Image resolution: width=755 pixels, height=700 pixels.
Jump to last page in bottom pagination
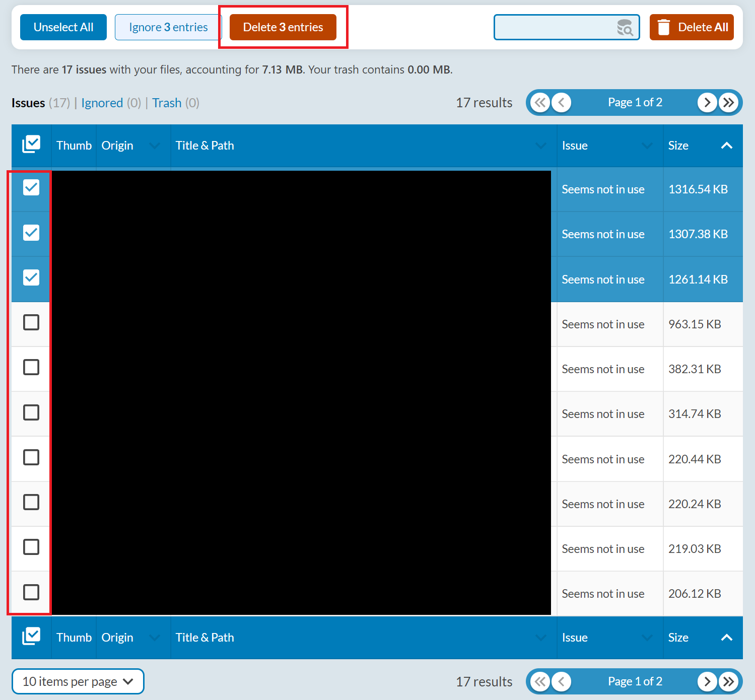(x=728, y=682)
